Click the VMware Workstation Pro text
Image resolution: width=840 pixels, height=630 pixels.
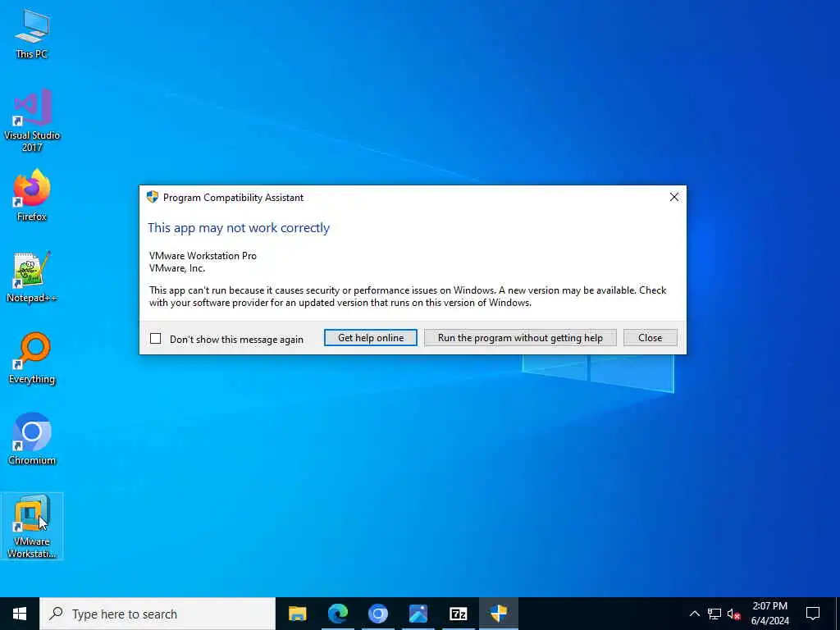[x=203, y=256]
